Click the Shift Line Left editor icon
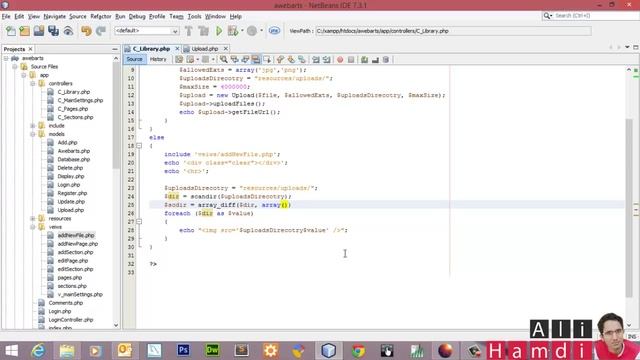Image resolution: width=640 pixels, height=360 pixels. (316, 60)
